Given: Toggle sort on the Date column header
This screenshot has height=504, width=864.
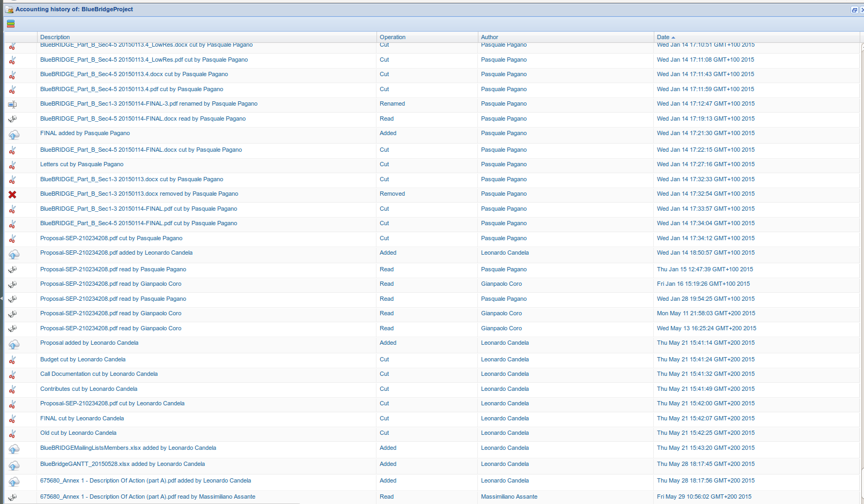Looking at the screenshot, I should click(757, 37).
